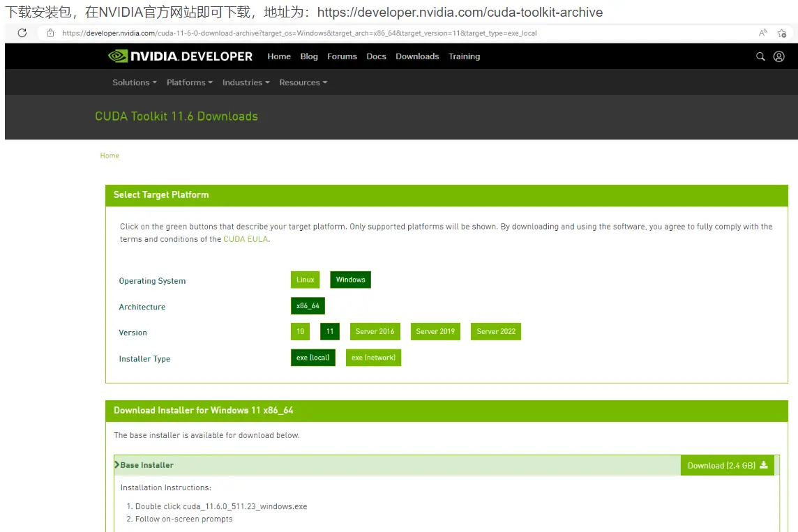Expand the Platforms dropdown
Screen dimensions: 798x532
pos(189,82)
